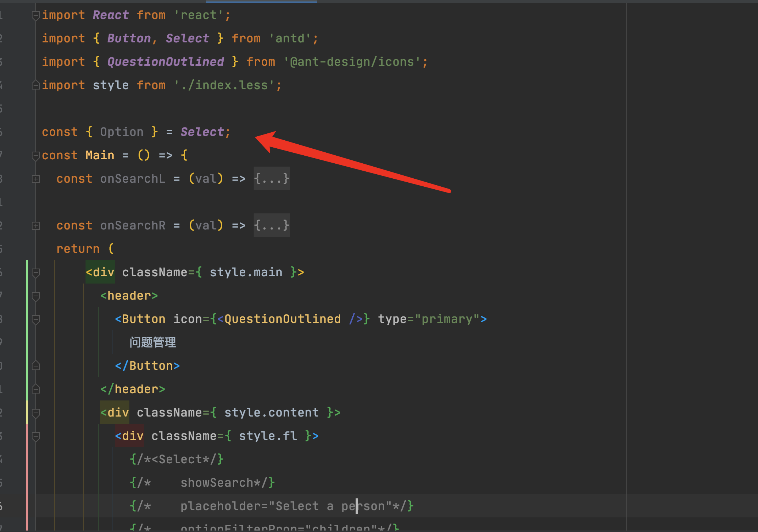758x532 pixels.
Task: Collapse the div style.main element fold icon
Action: coord(35,273)
